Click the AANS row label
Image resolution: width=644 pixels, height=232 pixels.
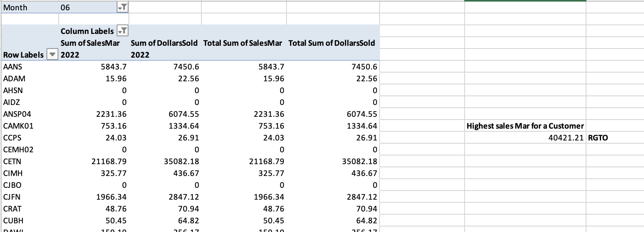13,67
